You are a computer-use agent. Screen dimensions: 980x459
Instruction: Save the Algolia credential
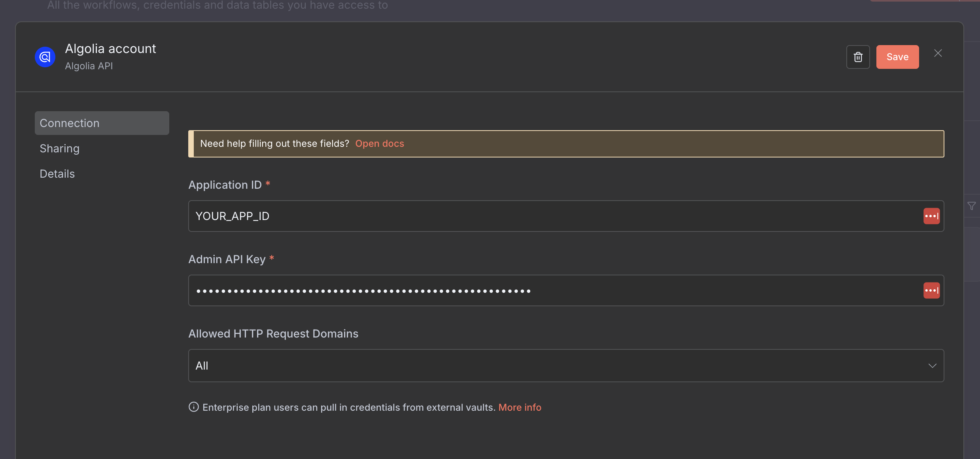[897, 57]
